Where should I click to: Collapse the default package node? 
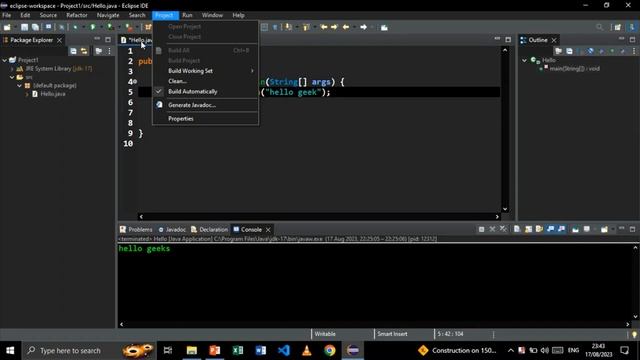pos(20,86)
